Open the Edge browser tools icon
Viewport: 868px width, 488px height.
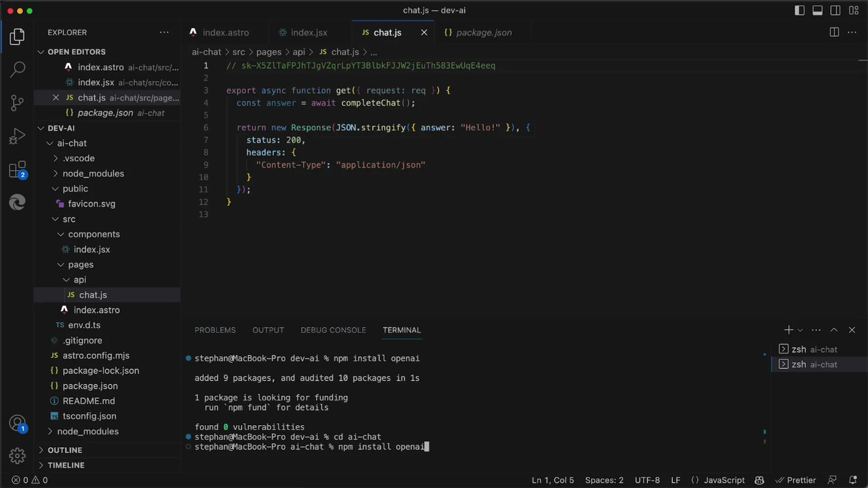pyautogui.click(x=17, y=202)
